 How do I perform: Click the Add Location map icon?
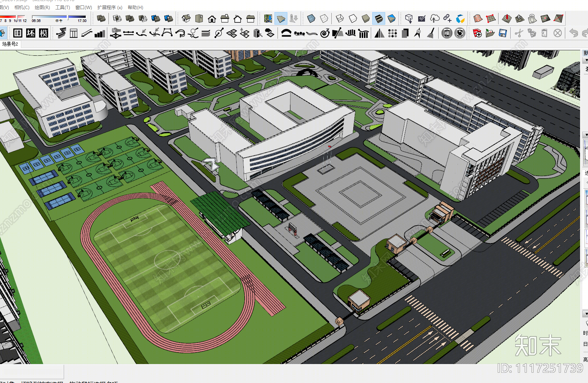pos(268,18)
